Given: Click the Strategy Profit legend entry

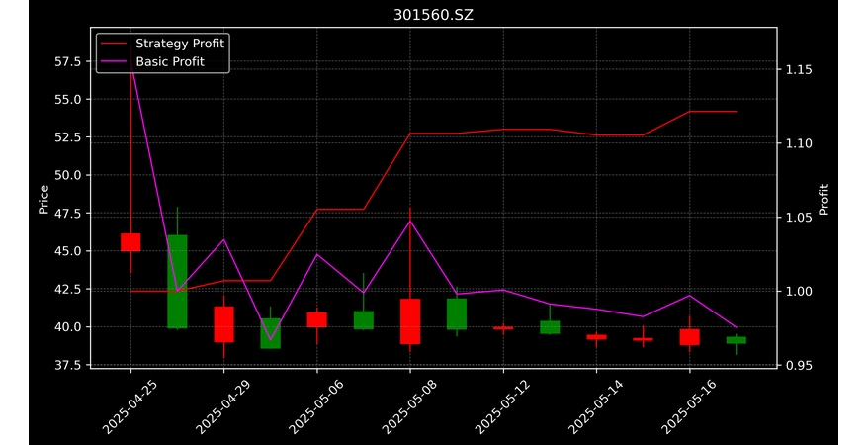Looking at the screenshot, I should [x=163, y=44].
